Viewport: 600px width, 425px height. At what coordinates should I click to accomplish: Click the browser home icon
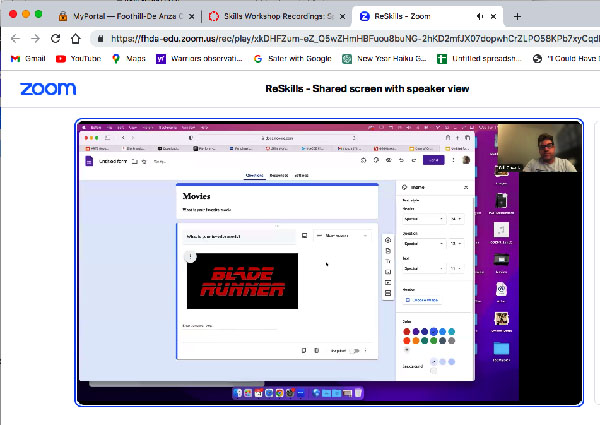(76, 38)
